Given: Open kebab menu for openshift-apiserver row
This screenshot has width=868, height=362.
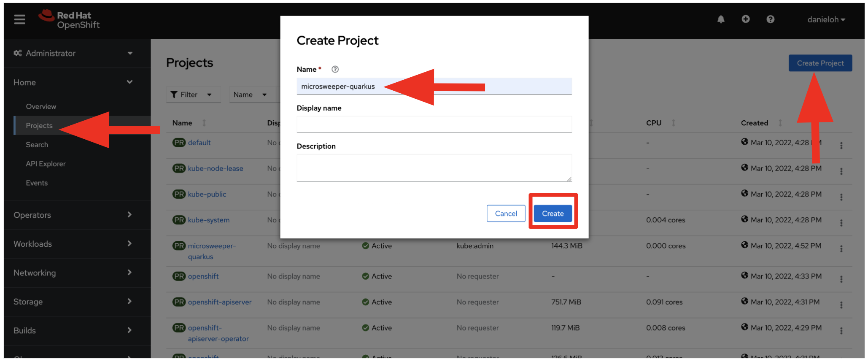Looking at the screenshot, I should [x=841, y=305].
